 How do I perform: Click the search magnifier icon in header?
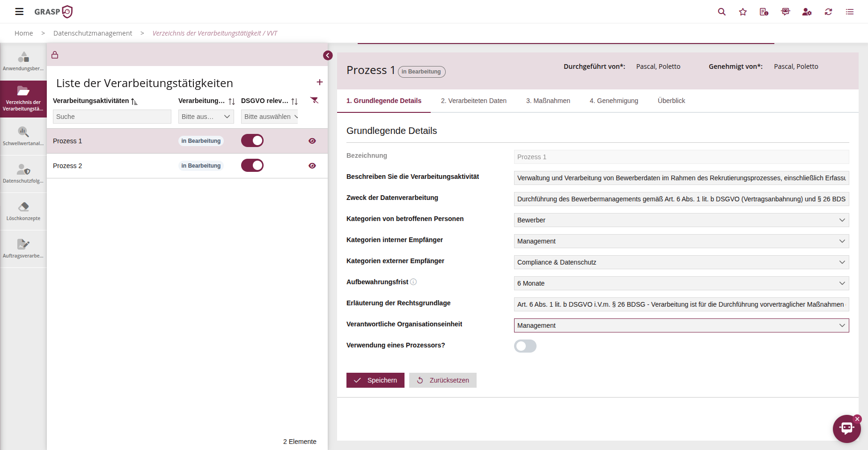click(721, 12)
